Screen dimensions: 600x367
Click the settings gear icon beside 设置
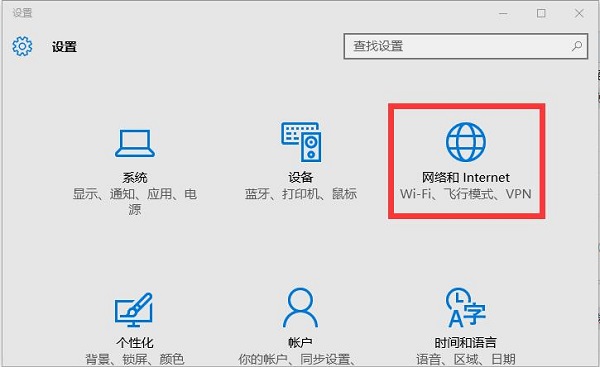pos(22,46)
